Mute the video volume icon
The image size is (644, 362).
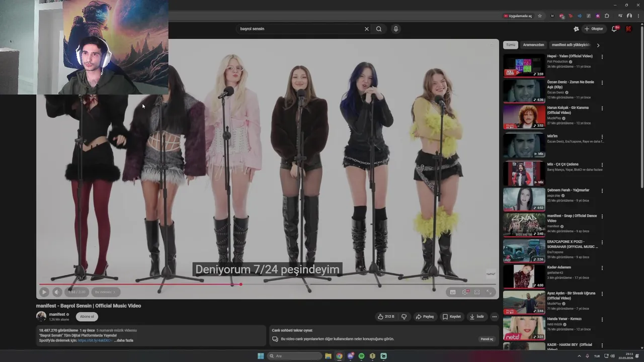(57, 292)
